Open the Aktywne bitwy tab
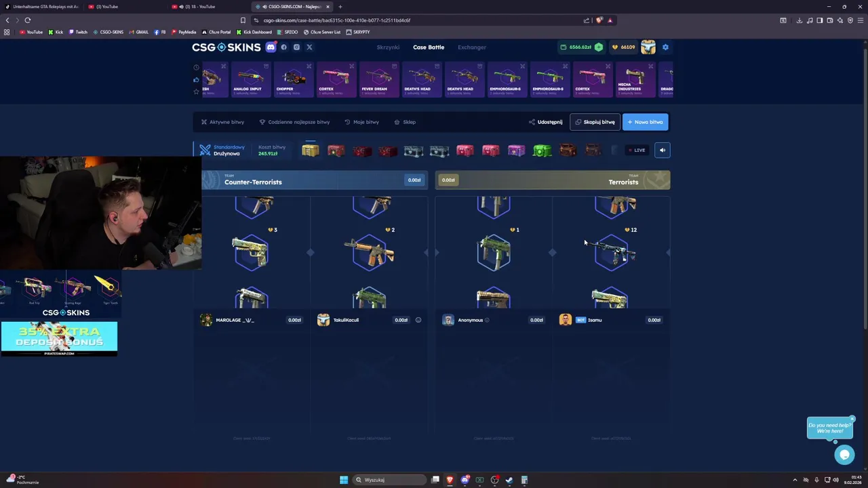This screenshot has width=868, height=488. (222, 122)
